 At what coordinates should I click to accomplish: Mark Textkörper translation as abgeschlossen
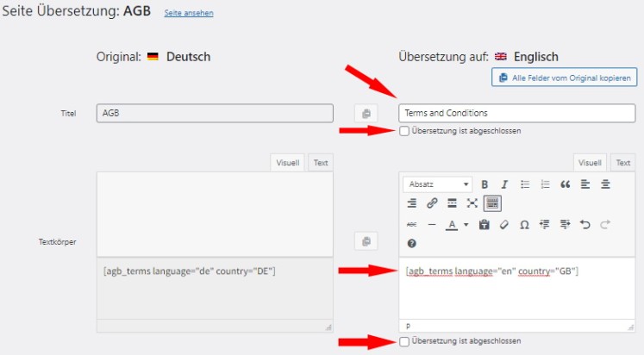tap(404, 341)
